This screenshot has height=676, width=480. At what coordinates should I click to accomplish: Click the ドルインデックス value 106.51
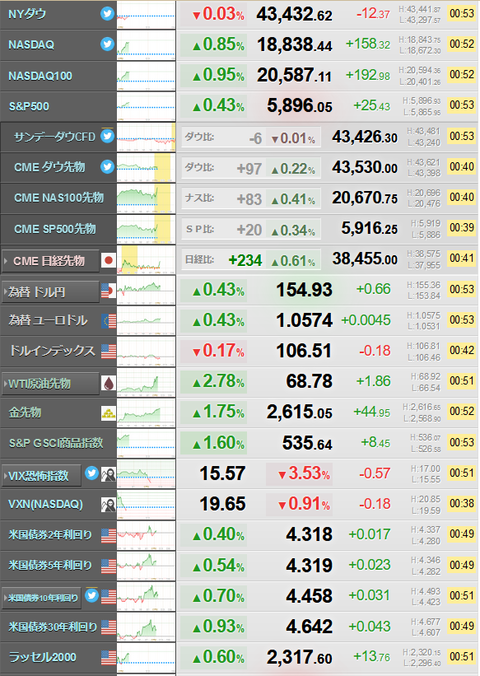(x=304, y=351)
